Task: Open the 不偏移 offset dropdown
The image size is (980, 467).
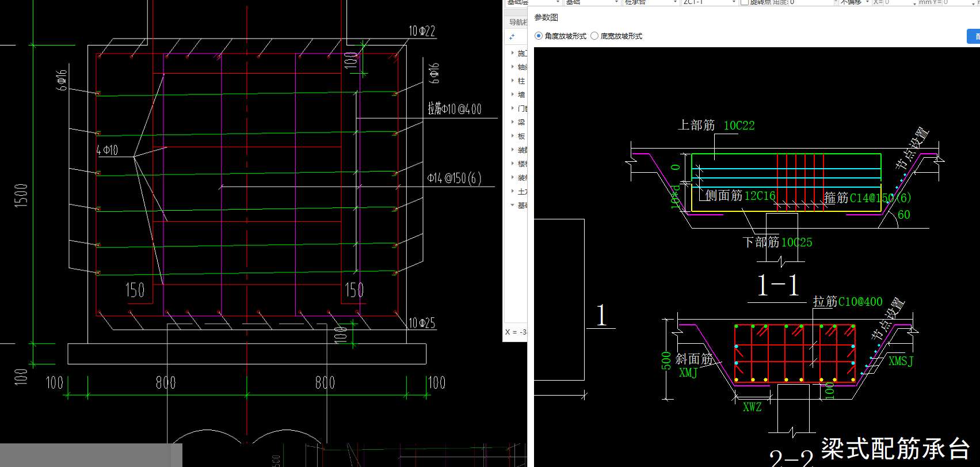Action: (x=854, y=2)
